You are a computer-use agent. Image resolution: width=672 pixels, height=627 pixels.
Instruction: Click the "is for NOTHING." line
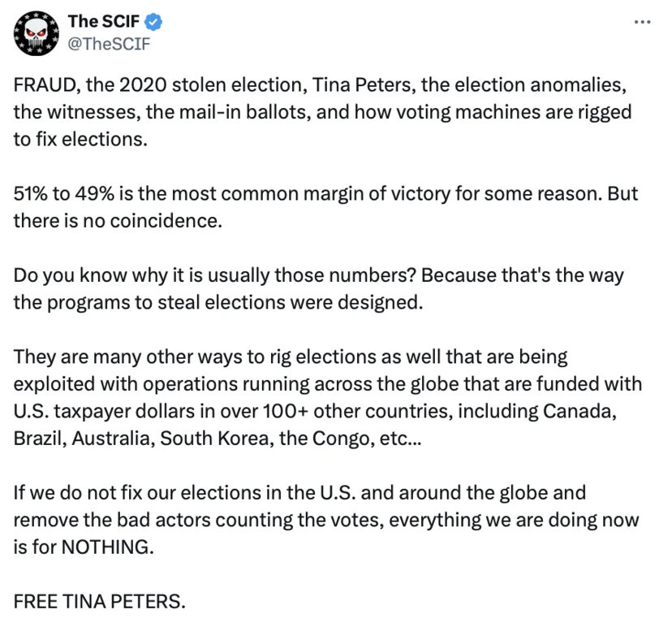click(x=83, y=546)
